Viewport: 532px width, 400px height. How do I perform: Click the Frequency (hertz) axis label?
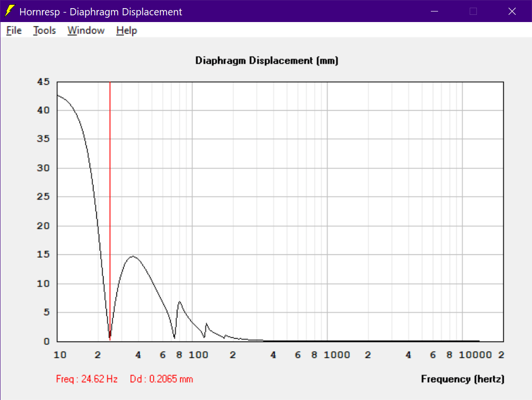(x=463, y=378)
